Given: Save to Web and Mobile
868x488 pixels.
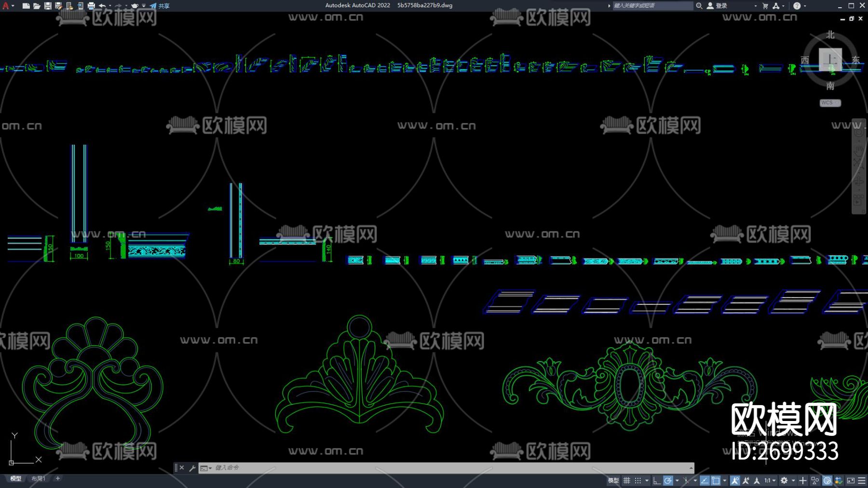Looking at the screenshot, I should pyautogui.click(x=80, y=6).
